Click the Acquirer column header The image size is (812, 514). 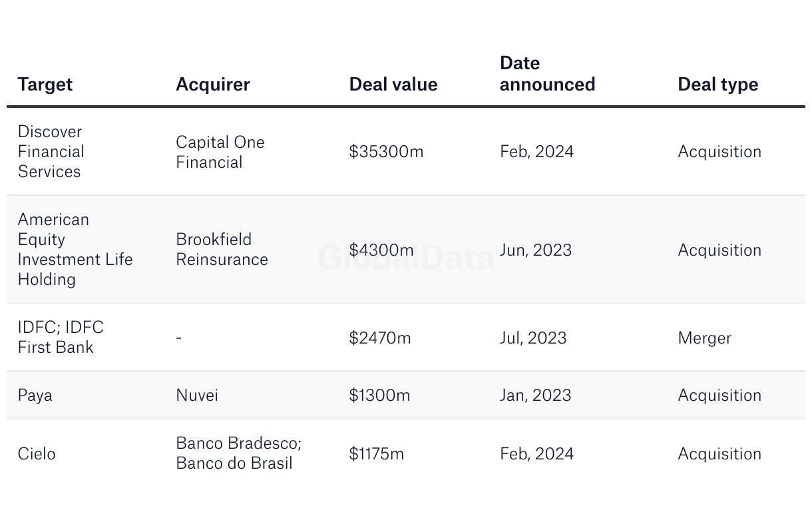click(x=213, y=85)
